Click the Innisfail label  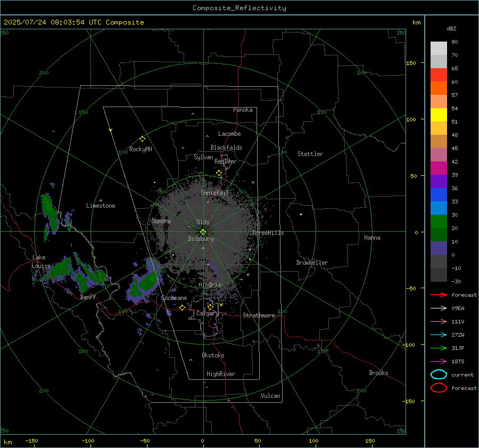pos(214,193)
